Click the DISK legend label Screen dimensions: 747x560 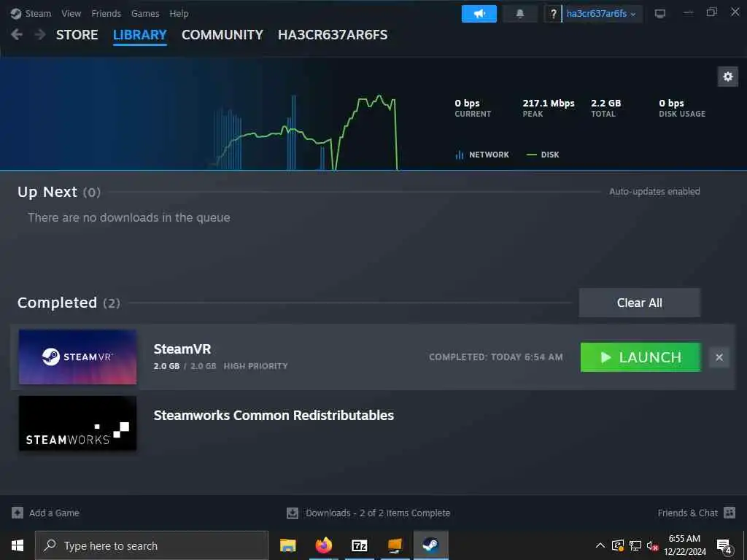pos(550,155)
